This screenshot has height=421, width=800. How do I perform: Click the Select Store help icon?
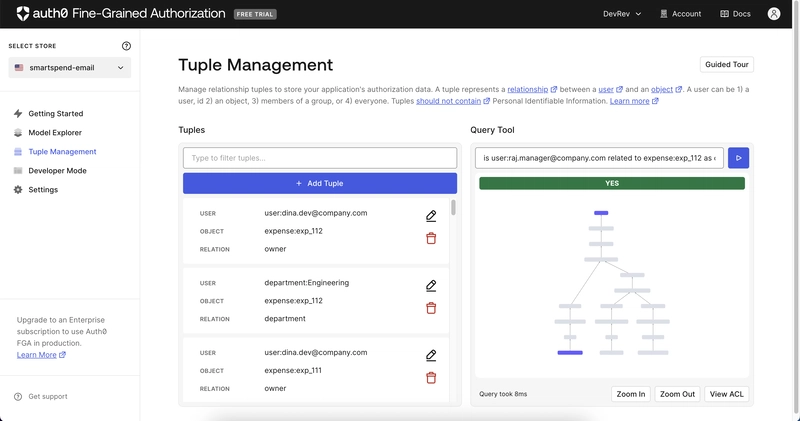(126, 46)
